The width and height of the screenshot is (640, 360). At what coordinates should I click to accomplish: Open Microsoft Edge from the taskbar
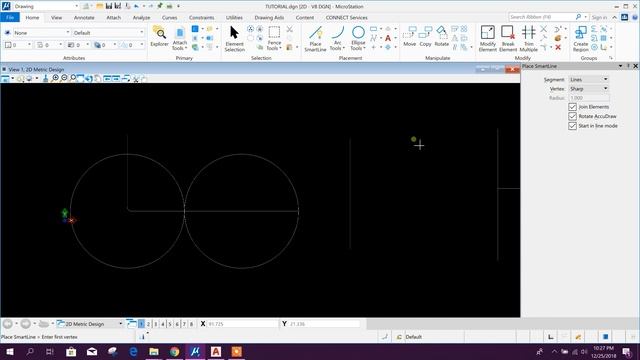click(133, 351)
